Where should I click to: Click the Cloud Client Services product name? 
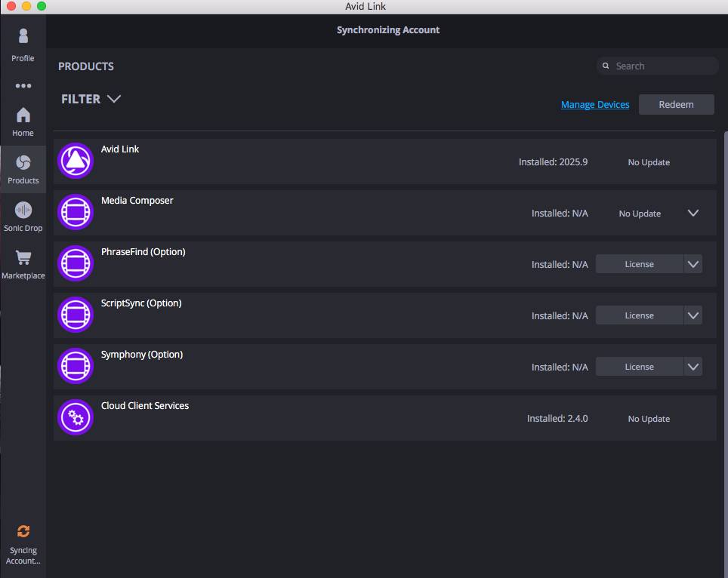coord(145,405)
